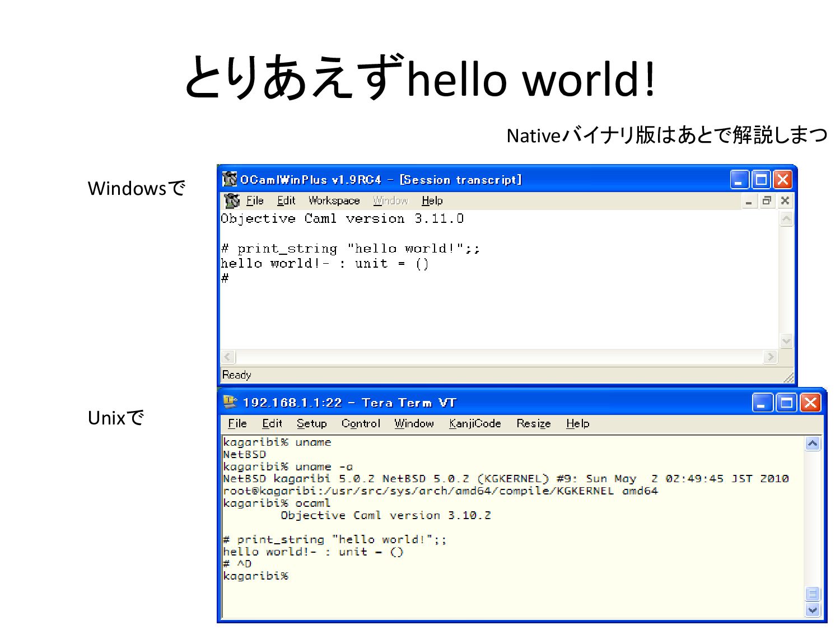Screen dimensions: 840x630
Task: Click the '# ^D' line in terminal
Action: 237,563
